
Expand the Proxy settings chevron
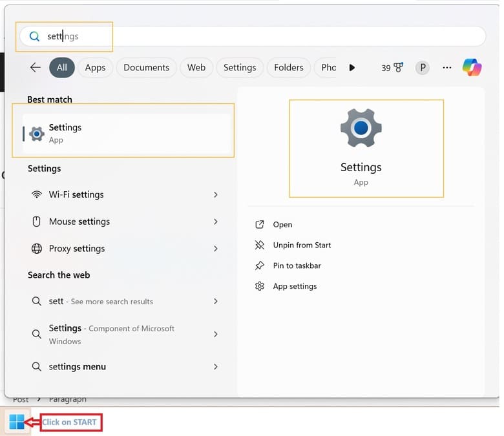[x=215, y=249]
